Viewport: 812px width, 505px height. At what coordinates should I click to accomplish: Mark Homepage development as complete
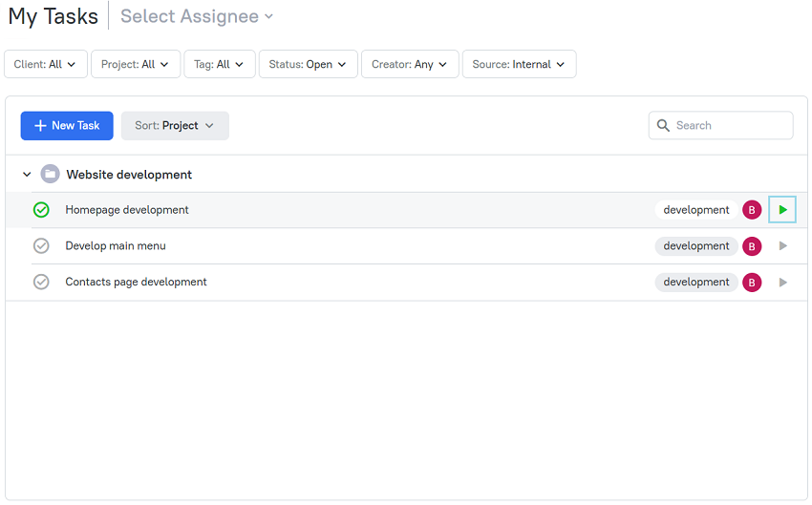tap(41, 210)
